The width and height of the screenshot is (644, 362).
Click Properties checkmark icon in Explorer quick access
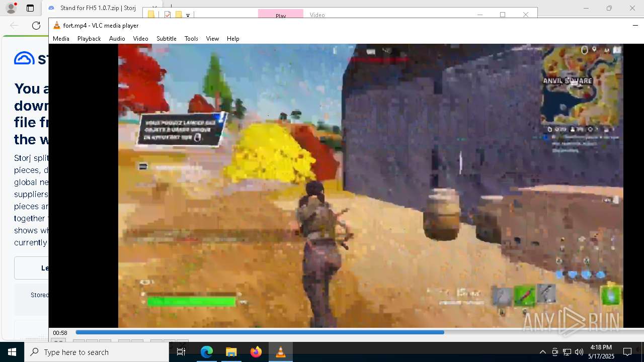tap(168, 15)
